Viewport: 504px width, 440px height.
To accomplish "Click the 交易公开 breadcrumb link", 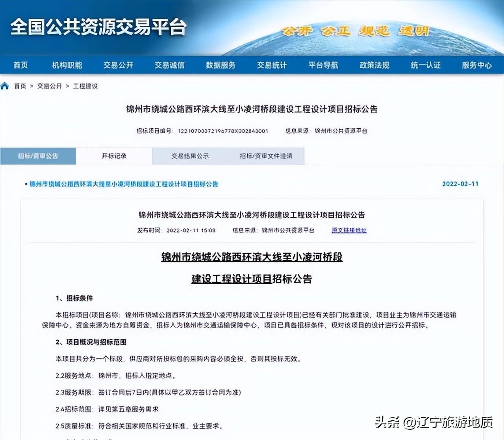I will pos(50,86).
